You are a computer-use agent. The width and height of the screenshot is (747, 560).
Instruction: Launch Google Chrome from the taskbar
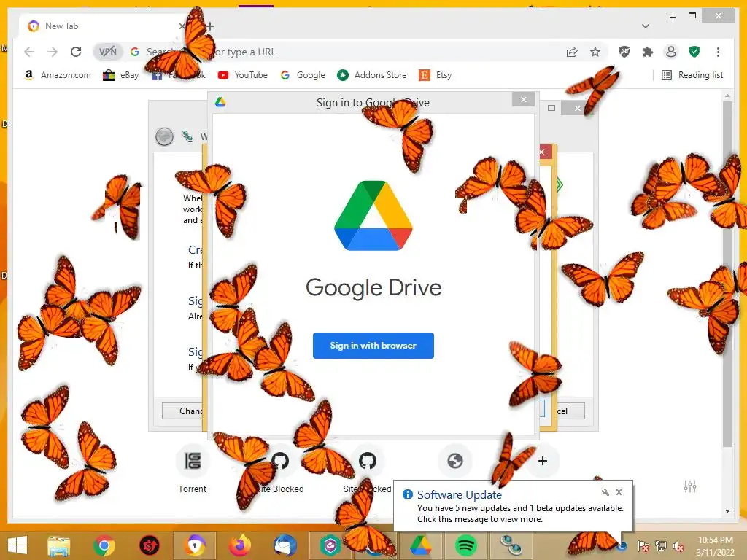click(x=104, y=545)
